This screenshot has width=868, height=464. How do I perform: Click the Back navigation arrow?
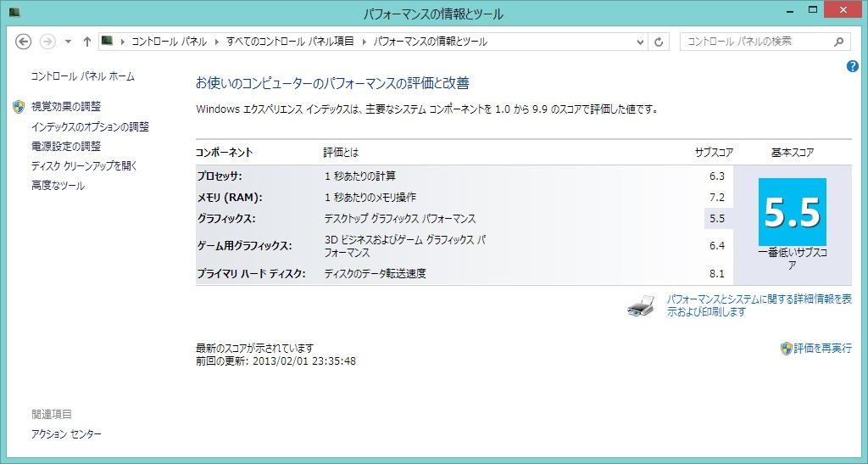23,42
